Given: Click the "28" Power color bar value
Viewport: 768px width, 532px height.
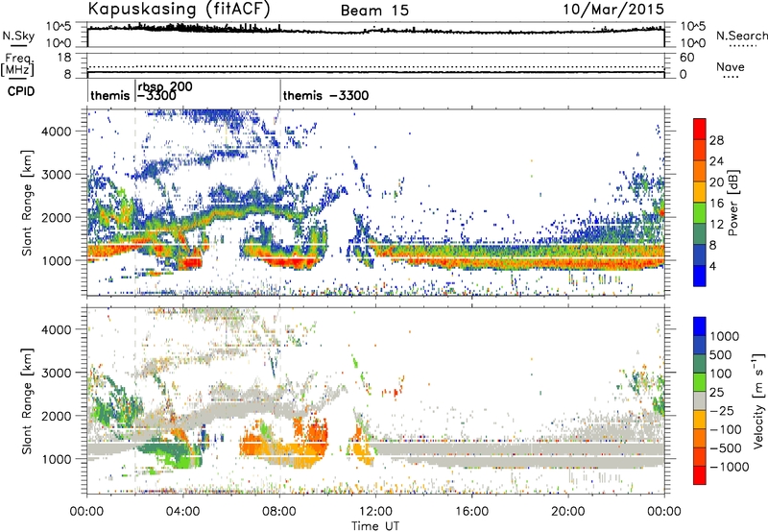Looking at the screenshot, I should (x=716, y=140).
